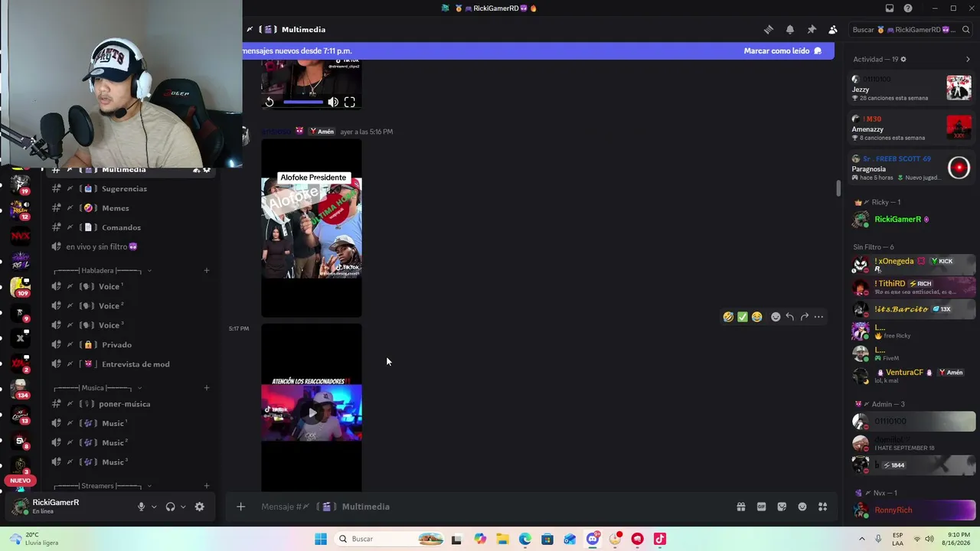Select member TithiRD in member list
This screenshot has width=980, height=551.
pos(913,287)
